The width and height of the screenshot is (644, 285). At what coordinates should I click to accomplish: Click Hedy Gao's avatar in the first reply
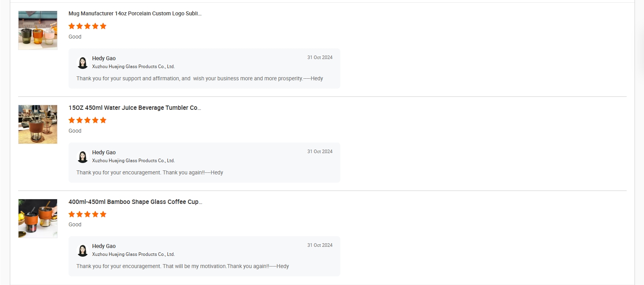pos(83,63)
